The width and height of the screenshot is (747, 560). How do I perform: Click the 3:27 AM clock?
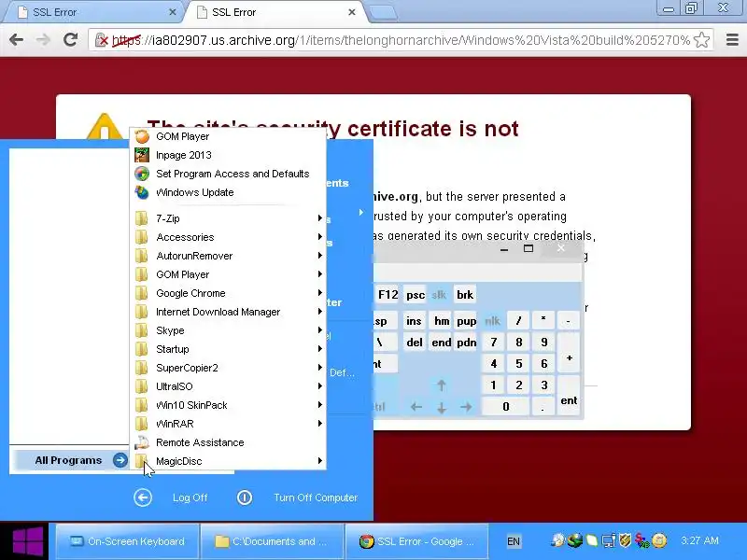pos(699,540)
